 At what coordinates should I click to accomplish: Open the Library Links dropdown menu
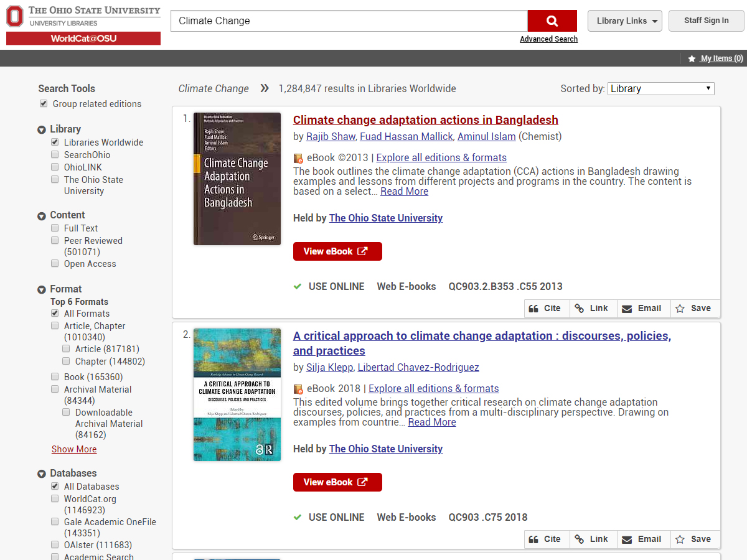point(624,21)
